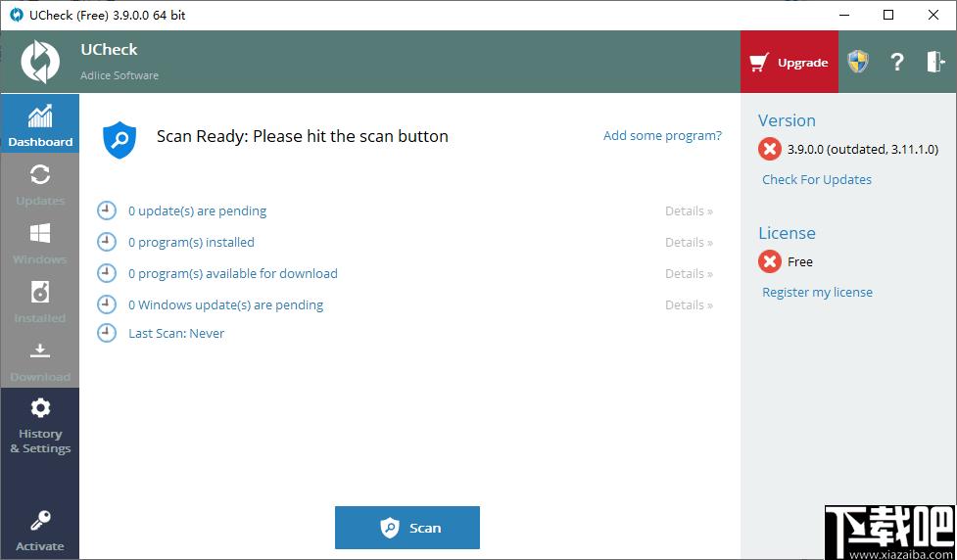Close the UCheck window
The image size is (957, 560).
(933, 16)
